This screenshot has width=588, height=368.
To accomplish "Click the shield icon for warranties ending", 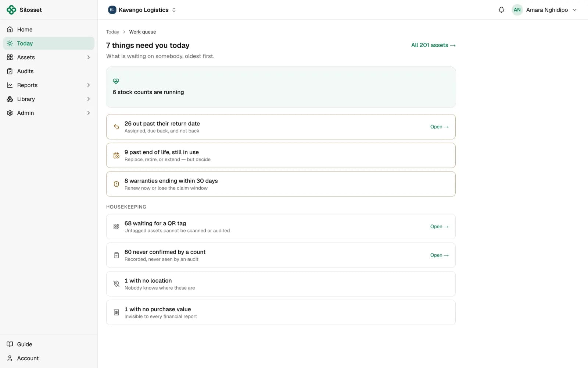I will [116, 184].
